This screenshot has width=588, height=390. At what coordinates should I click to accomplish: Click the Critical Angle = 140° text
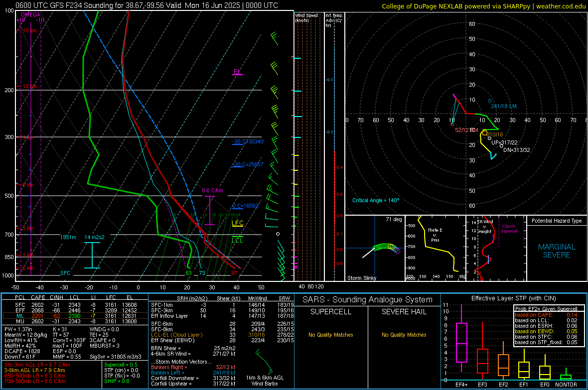pyautogui.click(x=376, y=200)
